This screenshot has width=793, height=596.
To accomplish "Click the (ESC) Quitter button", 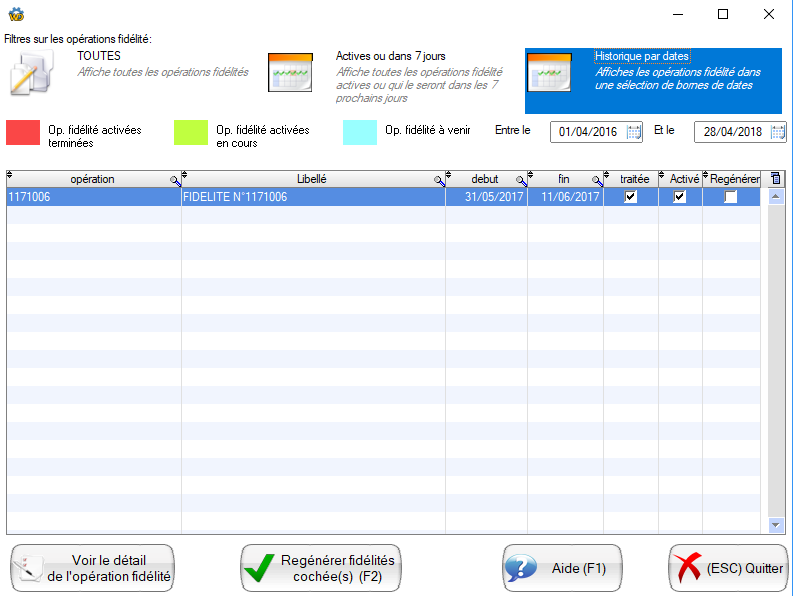I will (x=728, y=568).
